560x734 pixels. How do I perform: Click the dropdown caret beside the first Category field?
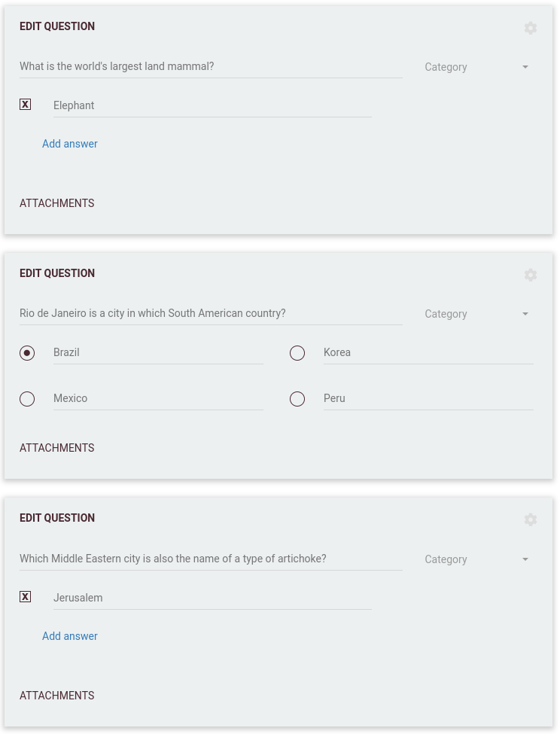pos(525,67)
